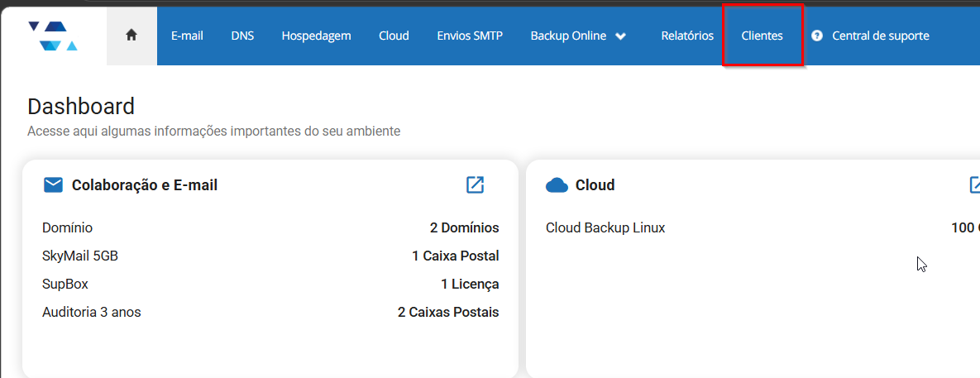
Task: Click the company logo at top left
Action: tap(53, 36)
